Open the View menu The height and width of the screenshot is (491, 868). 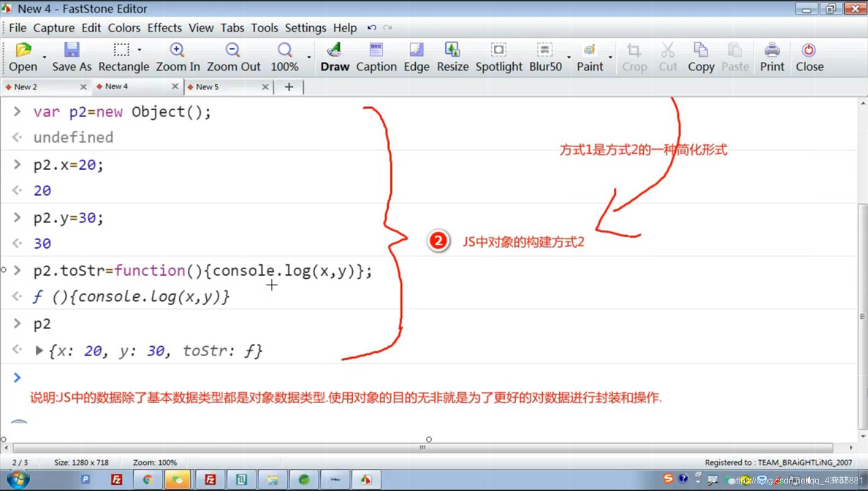coord(201,28)
